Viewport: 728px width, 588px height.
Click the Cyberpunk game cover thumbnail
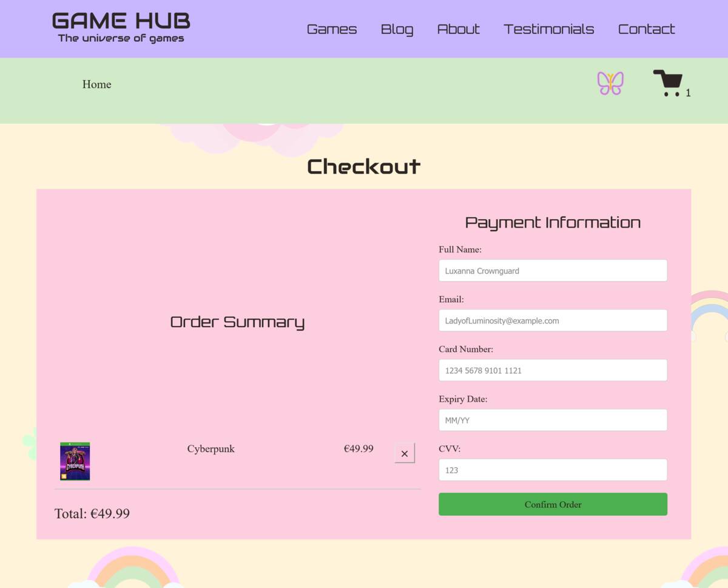point(75,461)
